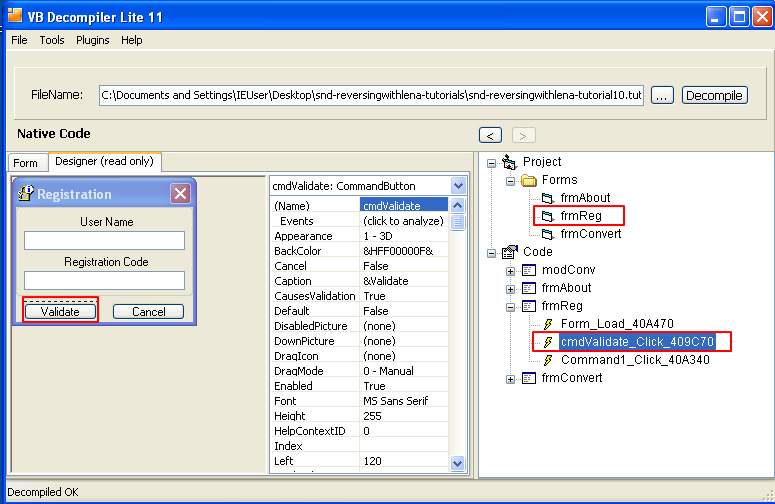
Task: Click the lightning icon beside cmdValidate_Click_409C70
Action: point(548,342)
